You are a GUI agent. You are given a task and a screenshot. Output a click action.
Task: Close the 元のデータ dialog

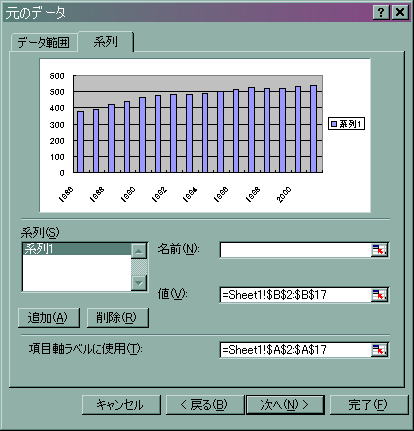[x=399, y=12]
